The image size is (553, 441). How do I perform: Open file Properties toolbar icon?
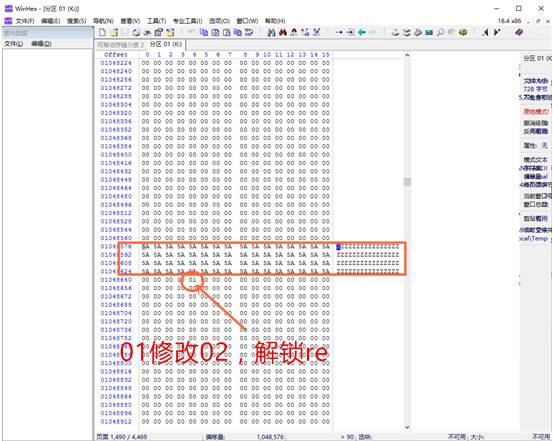(x=159, y=32)
